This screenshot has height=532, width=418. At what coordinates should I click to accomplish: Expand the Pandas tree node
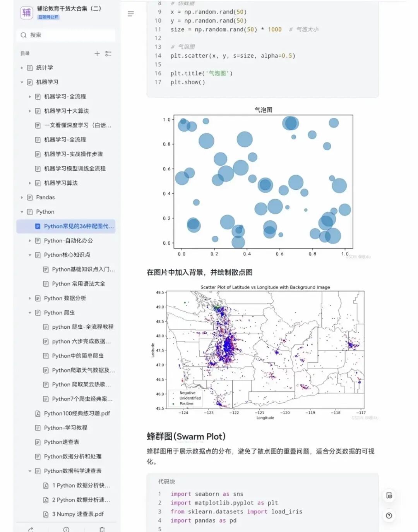coord(22,197)
